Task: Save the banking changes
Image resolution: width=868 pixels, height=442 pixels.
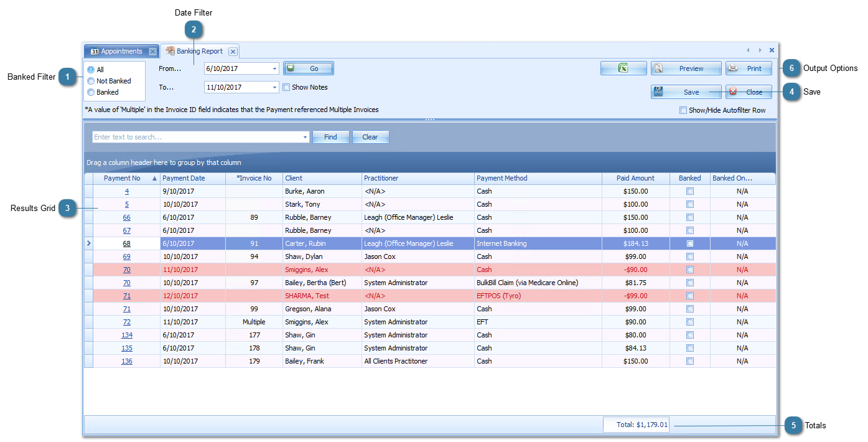Action: point(686,92)
